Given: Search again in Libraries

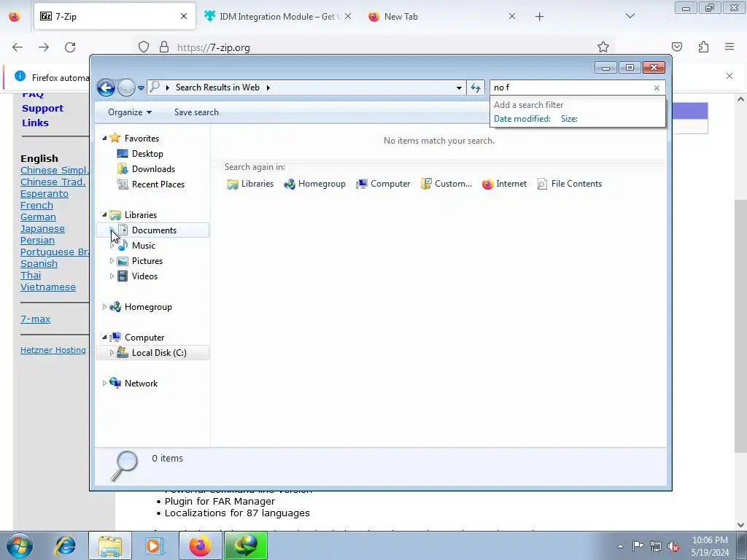Looking at the screenshot, I should click(250, 184).
